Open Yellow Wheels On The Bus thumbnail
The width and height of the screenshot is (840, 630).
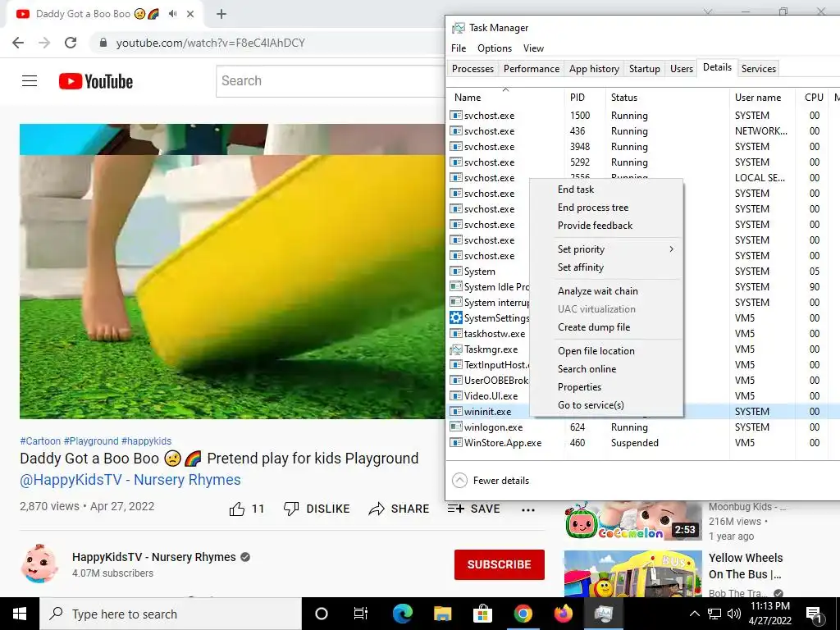[x=633, y=573]
